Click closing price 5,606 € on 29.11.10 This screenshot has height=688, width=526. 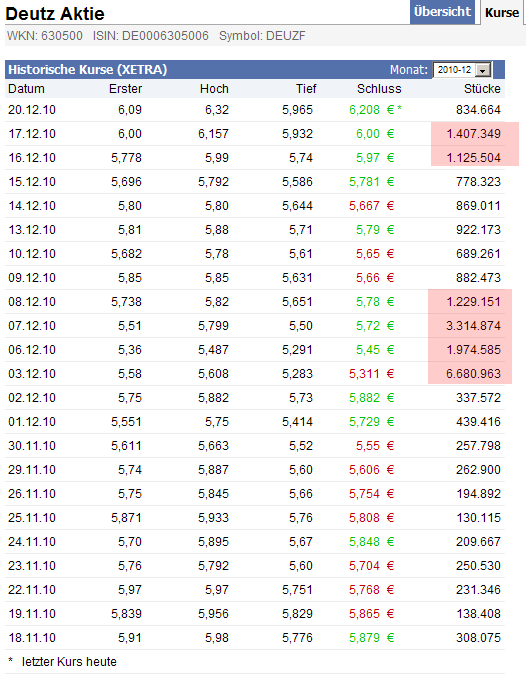tap(372, 469)
